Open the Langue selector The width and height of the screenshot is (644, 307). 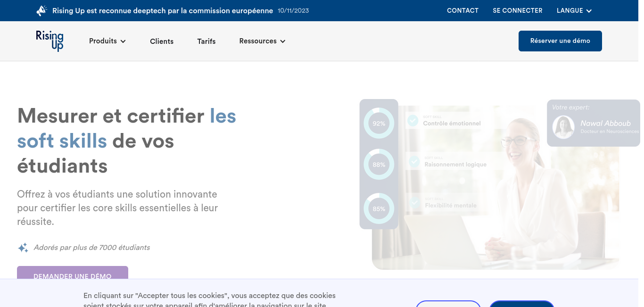coord(574,10)
